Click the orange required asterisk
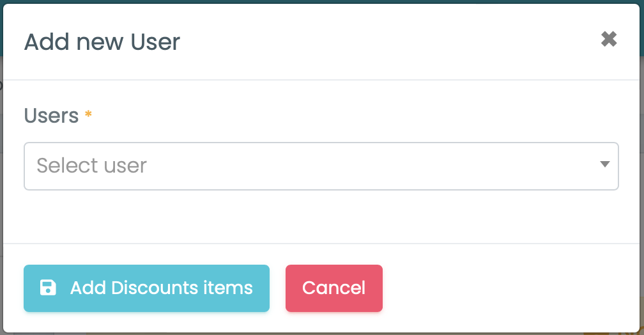The height and width of the screenshot is (335, 644). tap(88, 115)
